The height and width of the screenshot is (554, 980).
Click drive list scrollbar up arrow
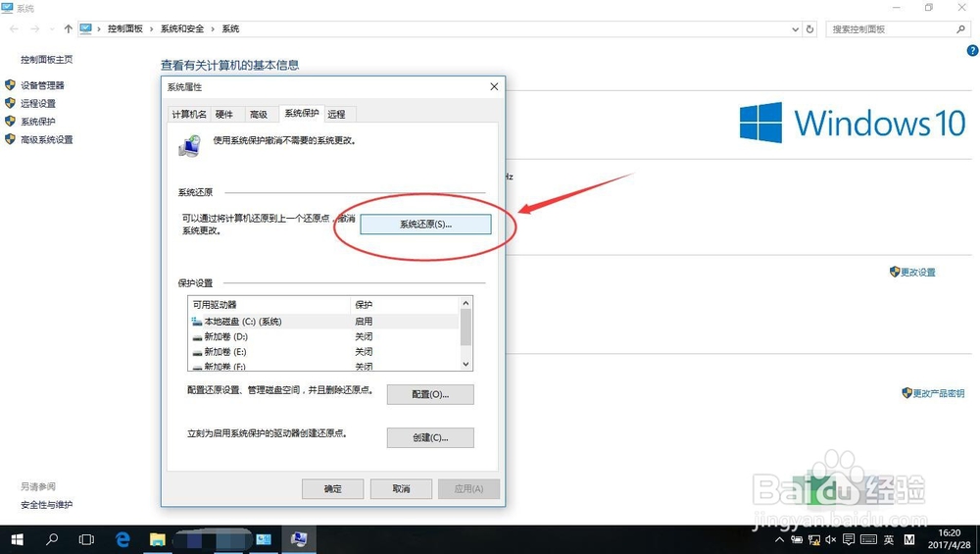[x=465, y=303]
